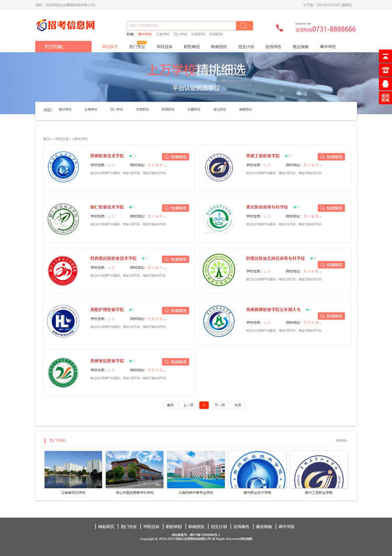
Task: Show the QR code icon in the floating sidebar
Action: [385, 98]
